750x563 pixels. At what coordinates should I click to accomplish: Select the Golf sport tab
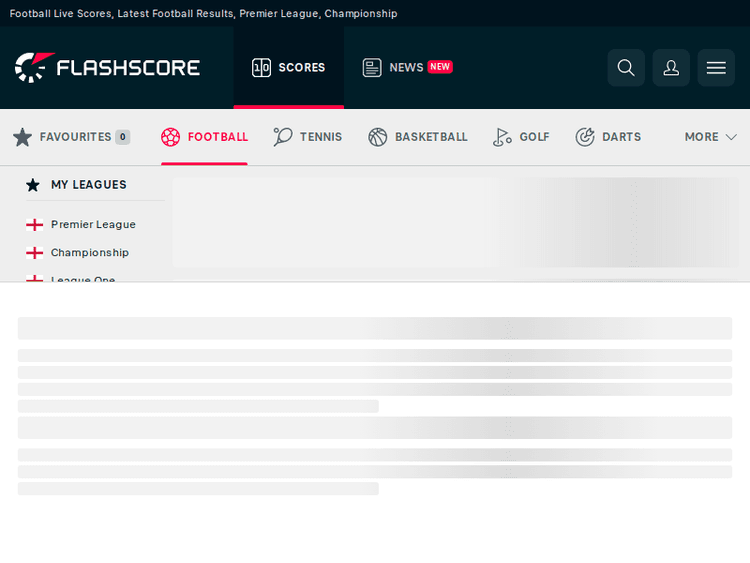tap(521, 137)
